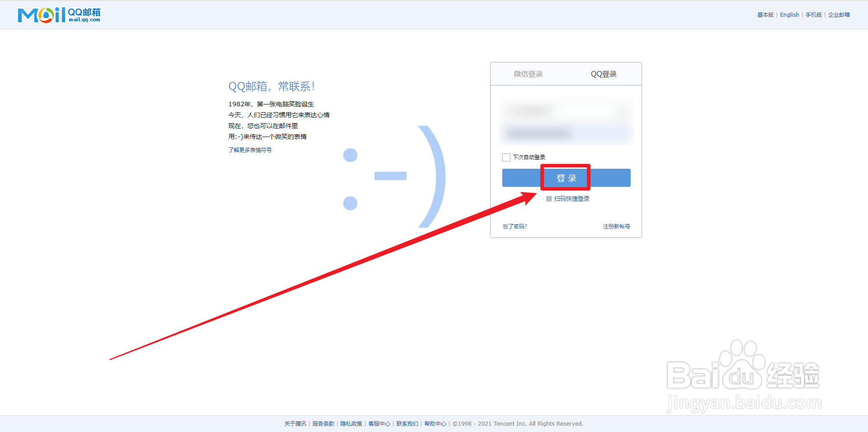Screen dimensions: 868x432
Task: Open the 企业邮箱 enterprise mail link
Action: 839,15
